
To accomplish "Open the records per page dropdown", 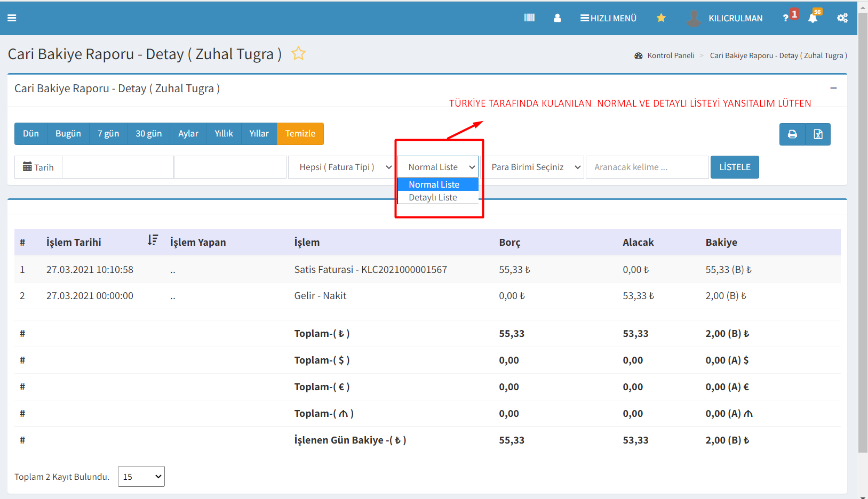I will tap(141, 477).
